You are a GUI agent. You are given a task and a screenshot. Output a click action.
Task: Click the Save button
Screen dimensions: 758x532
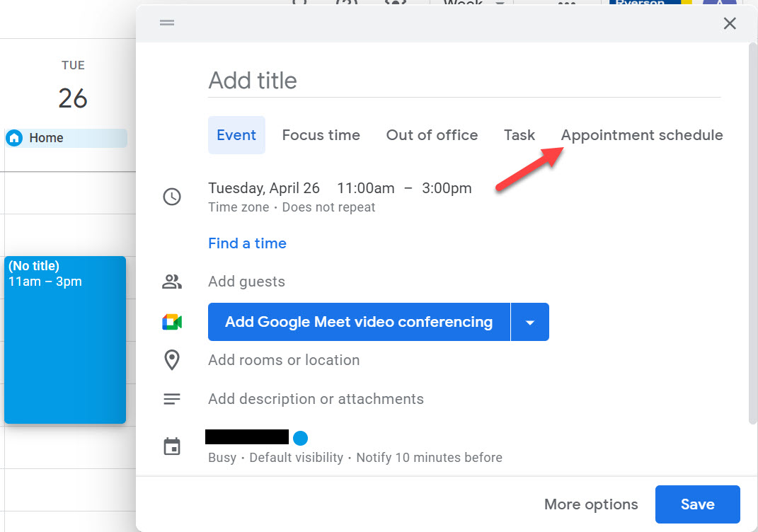pyautogui.click(x=697, y=504)
